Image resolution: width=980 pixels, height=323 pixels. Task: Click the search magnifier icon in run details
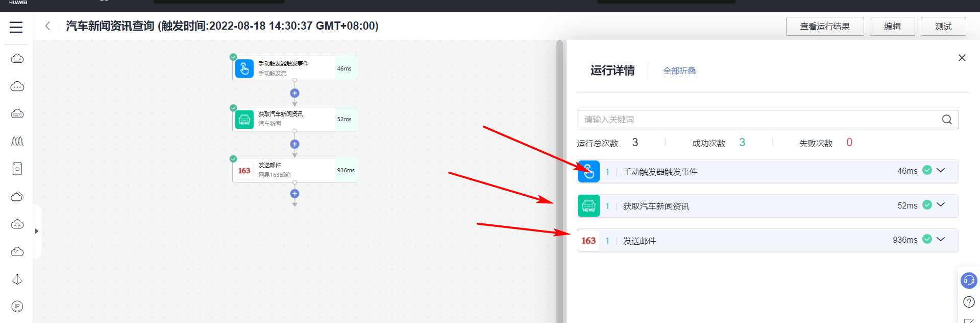947,120
